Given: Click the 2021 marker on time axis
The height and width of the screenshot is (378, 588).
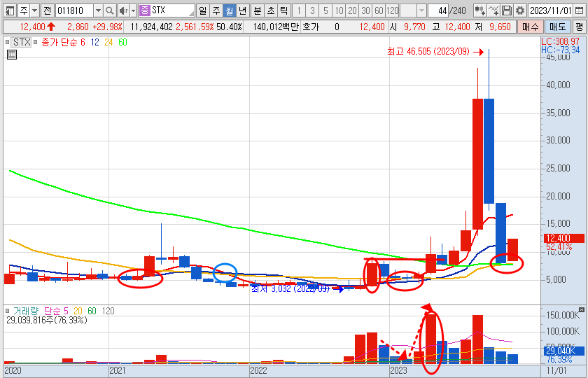Looking at the screenshot, I should pyautogui.click(x=118, y=371).
